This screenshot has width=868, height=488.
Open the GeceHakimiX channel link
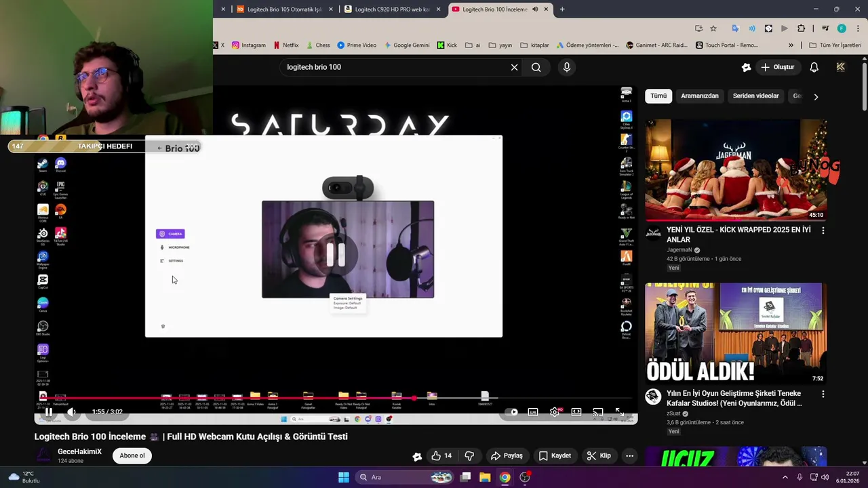click(79, 451)
